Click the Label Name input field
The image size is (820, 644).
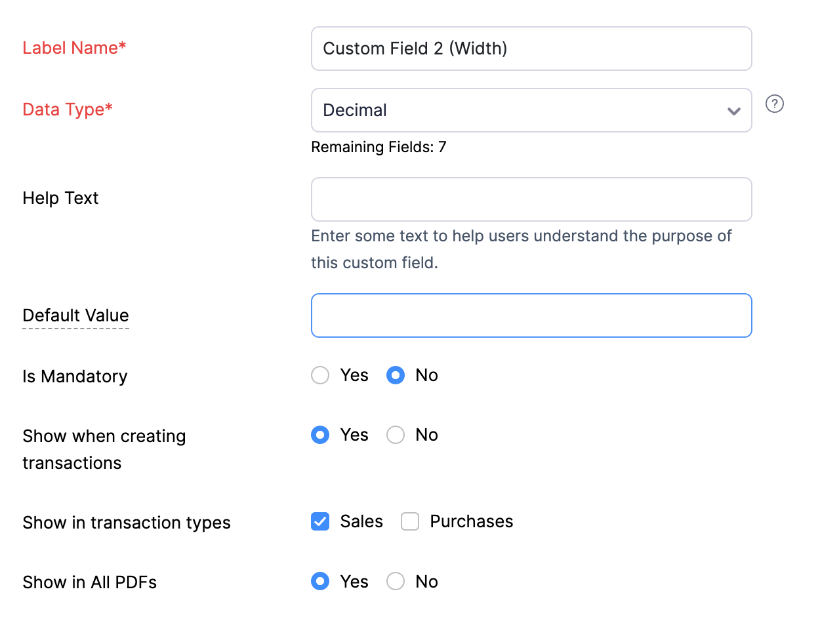pyautogui.click(x=531, y=49)
